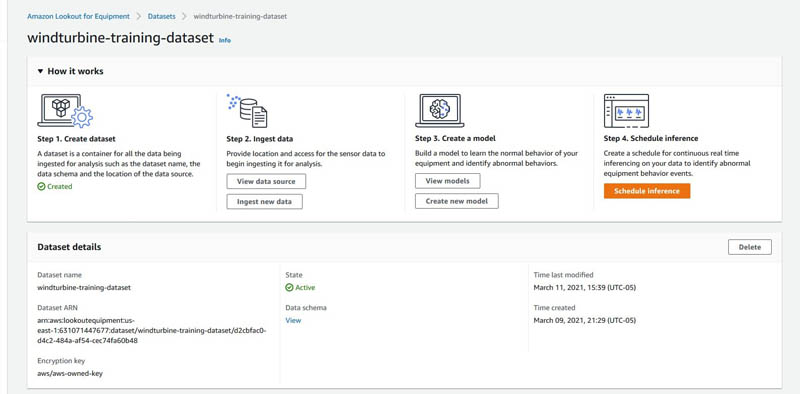Open Amazon Lookout for Equipment breadcrumb
This screenshot has height=394, width=800.
click(78, 16)
